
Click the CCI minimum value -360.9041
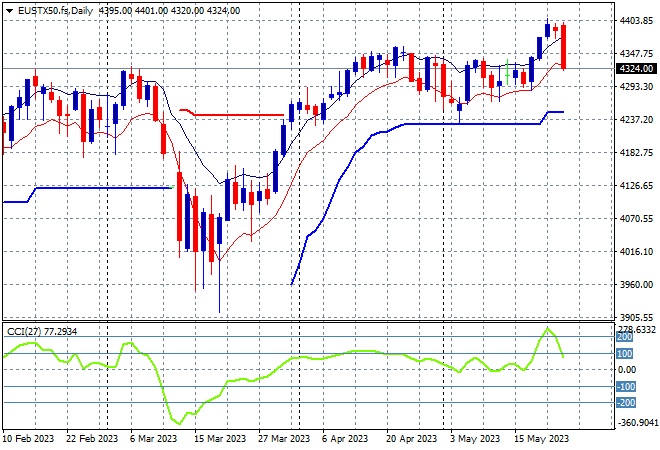637,422
